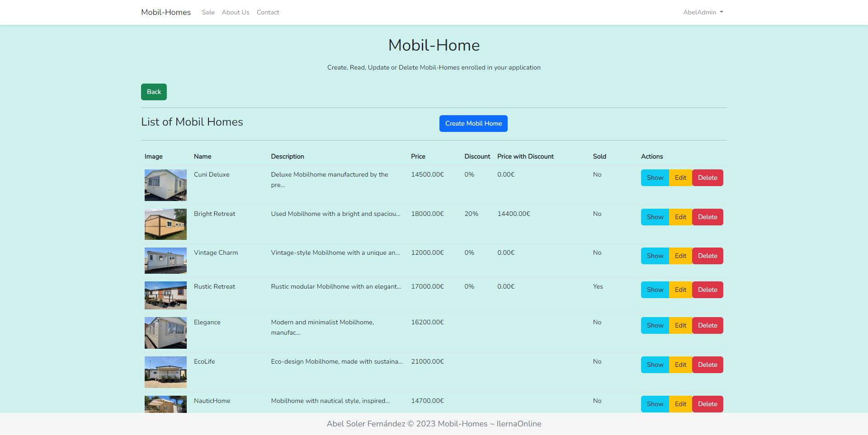Select the Vintage Charm photo thumbnail
Viewport: 868px width, 435px height.
pos(165,261)
